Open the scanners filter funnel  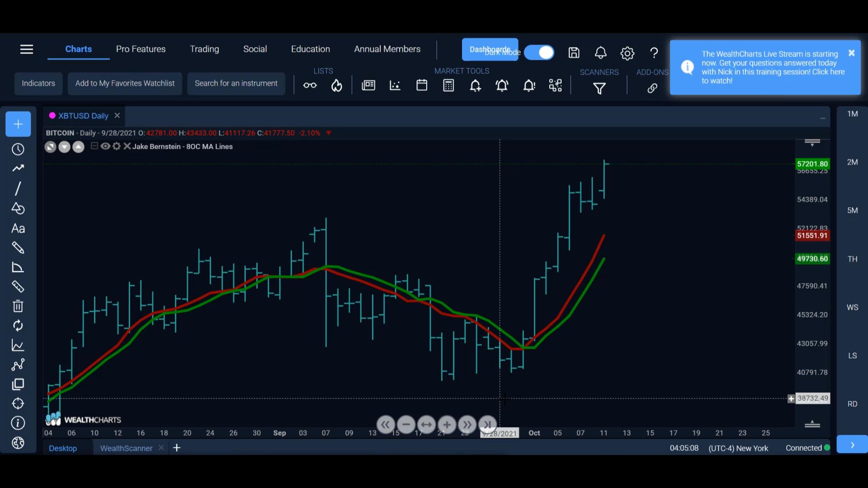(x=599, y=89)
